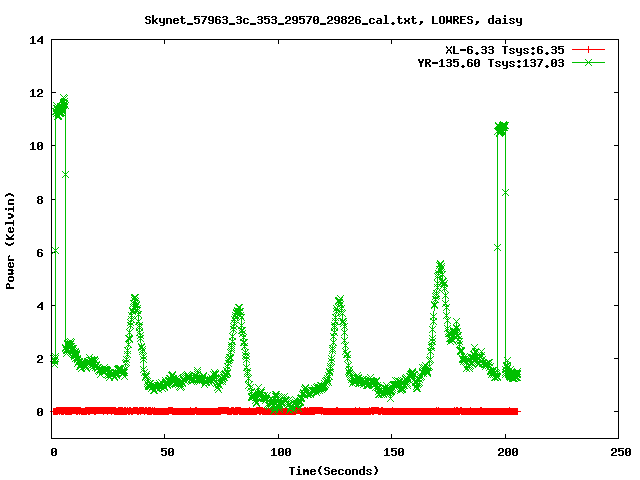
Task: Click the x-axis tick label 50
Action: 167,452
